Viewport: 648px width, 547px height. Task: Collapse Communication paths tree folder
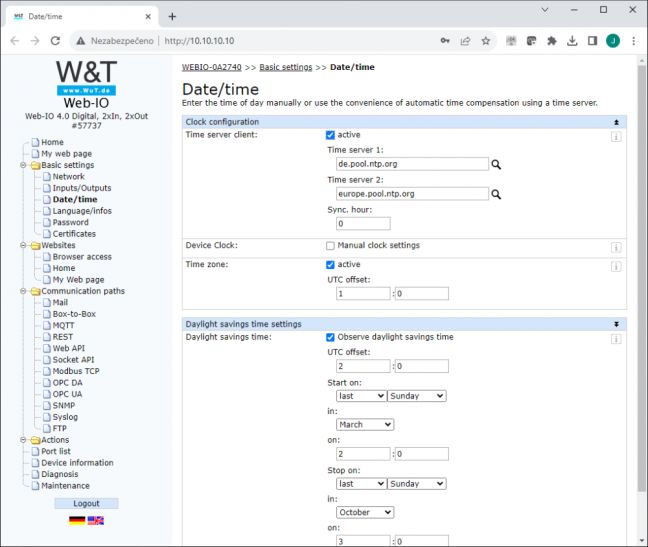point(24,291)
